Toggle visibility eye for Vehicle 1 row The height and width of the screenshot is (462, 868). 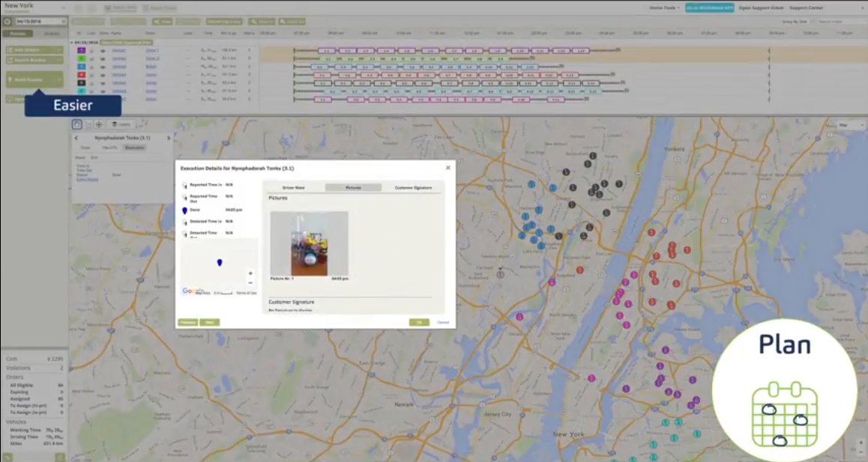(x=103, y=50)
